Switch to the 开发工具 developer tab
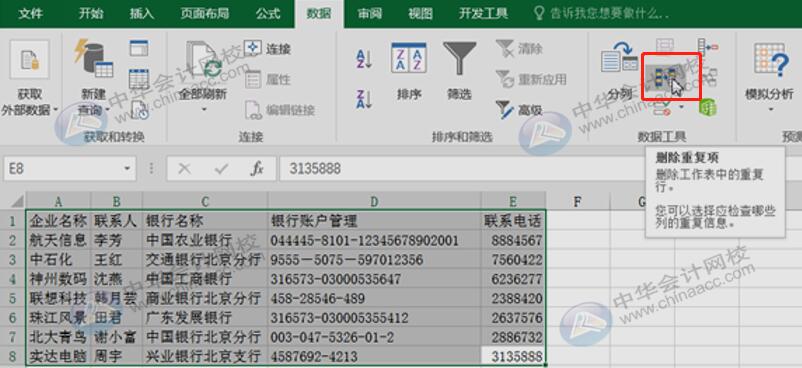 tap(483, 14)
